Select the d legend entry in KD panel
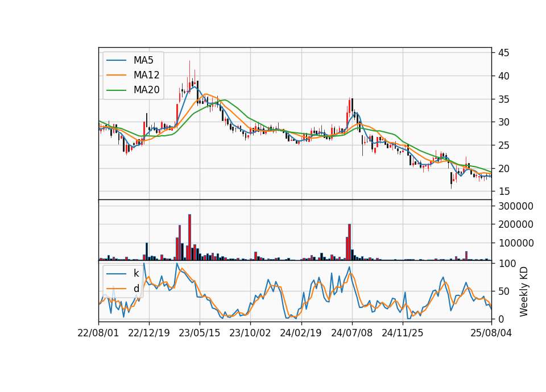Viewport: 546px width, 392px height. [123, 289]
